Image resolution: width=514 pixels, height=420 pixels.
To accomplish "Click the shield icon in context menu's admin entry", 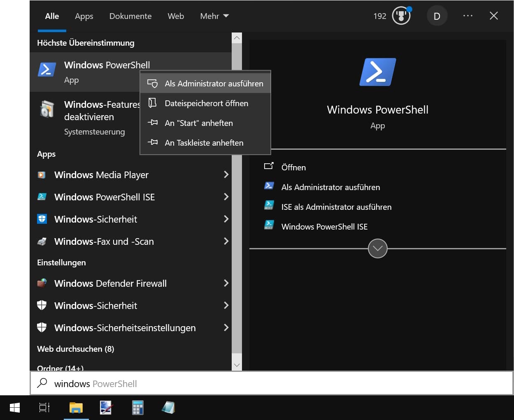I will click(152, 83).
